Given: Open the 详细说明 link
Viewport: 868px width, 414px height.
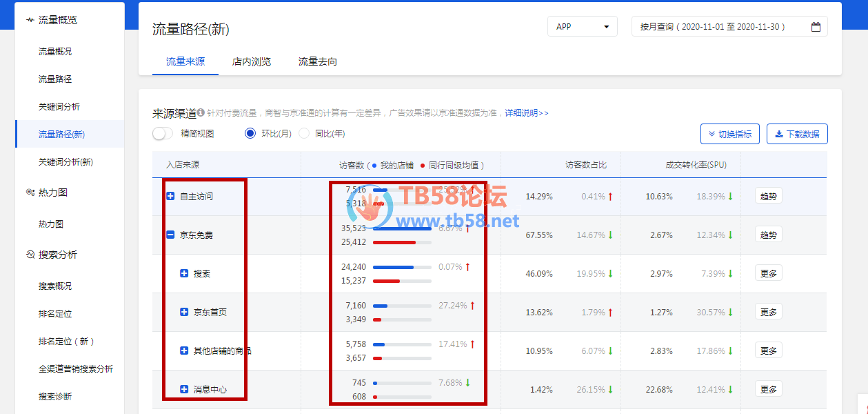Looking at the screenshot, I should tap(527, 113).
